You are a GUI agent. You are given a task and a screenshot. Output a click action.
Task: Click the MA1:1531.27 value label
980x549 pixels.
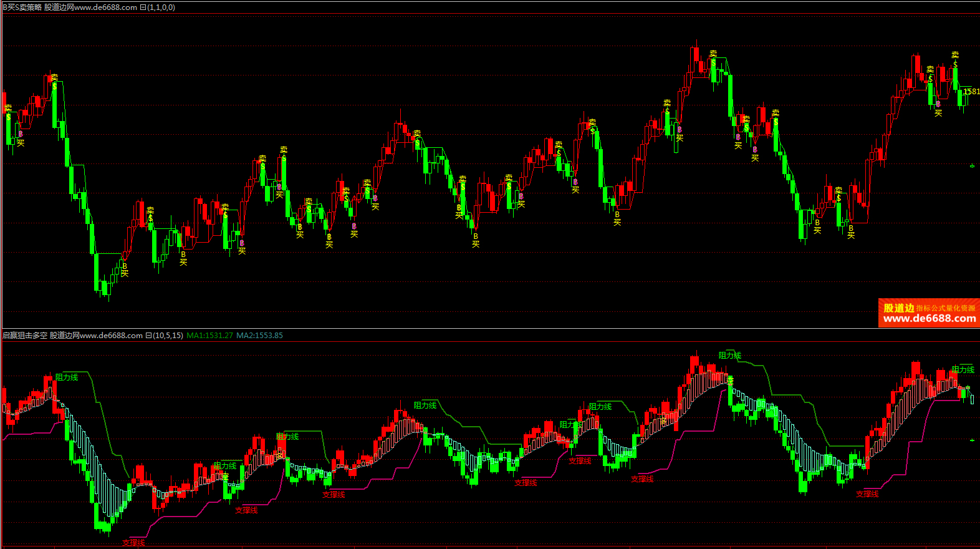209,336
